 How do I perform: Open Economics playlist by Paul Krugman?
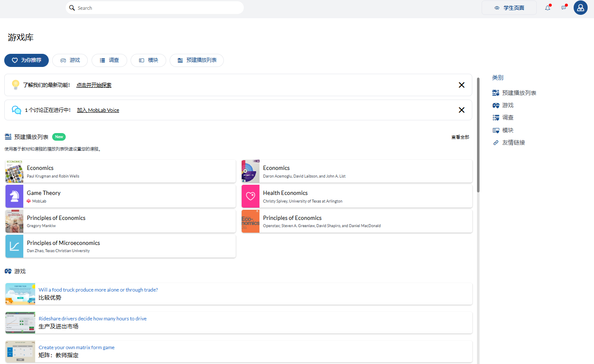click(x=120, y=172)
